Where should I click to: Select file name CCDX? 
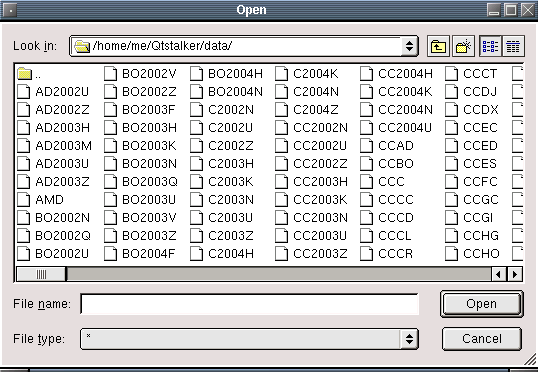click(x=481, y=109)
